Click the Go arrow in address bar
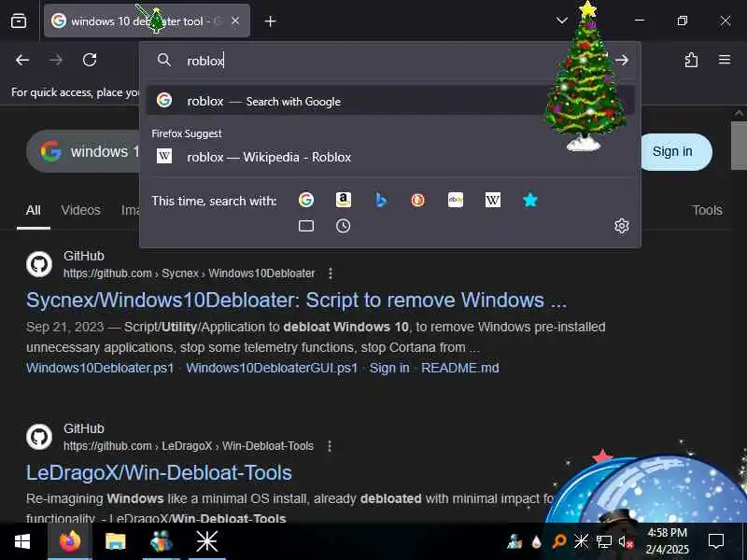This screenshot has width=747, height=560. (x=622, y=60)
